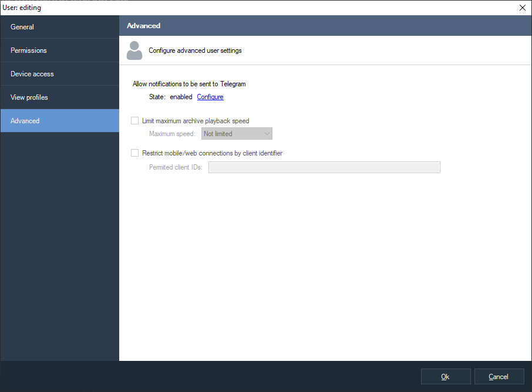Close the User editing dialog window
This screenshot has height=392, width=532.
(522, 8)
